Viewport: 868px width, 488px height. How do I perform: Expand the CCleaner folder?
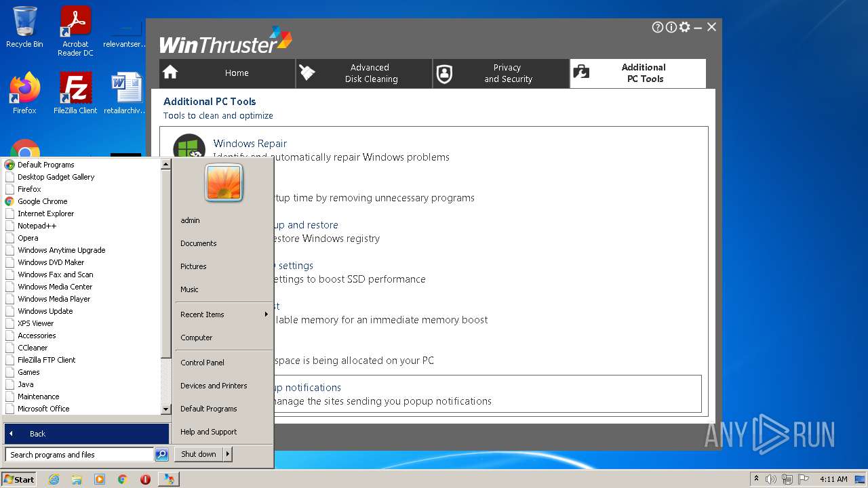point(81,348)
